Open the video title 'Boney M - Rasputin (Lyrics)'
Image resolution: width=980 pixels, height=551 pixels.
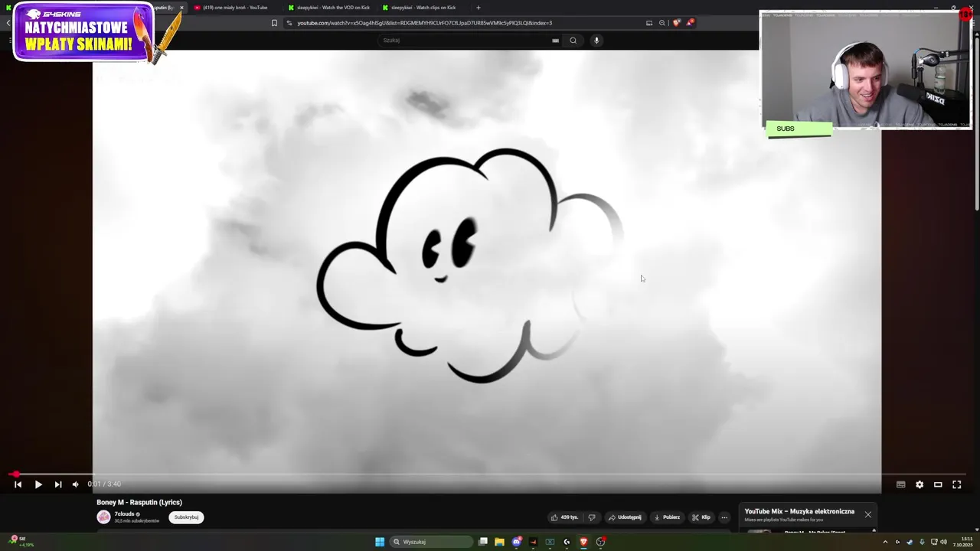click(x=139, y=503)
